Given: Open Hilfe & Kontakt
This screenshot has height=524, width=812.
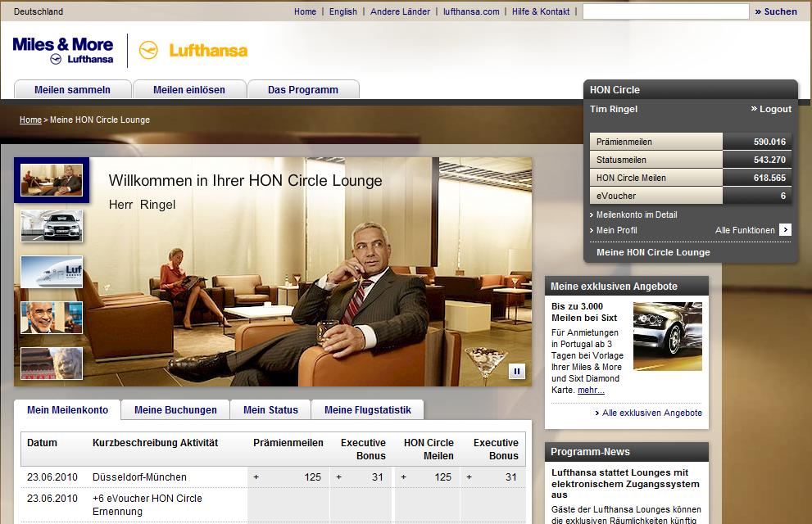Looking at the screenshot, I should pyautogui.click(x=541, y=11).
